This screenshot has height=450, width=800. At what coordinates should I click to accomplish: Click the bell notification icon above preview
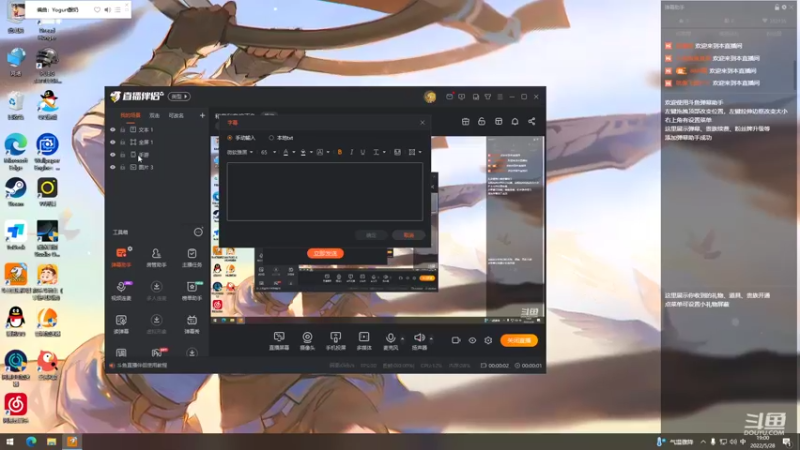[515, 121]
